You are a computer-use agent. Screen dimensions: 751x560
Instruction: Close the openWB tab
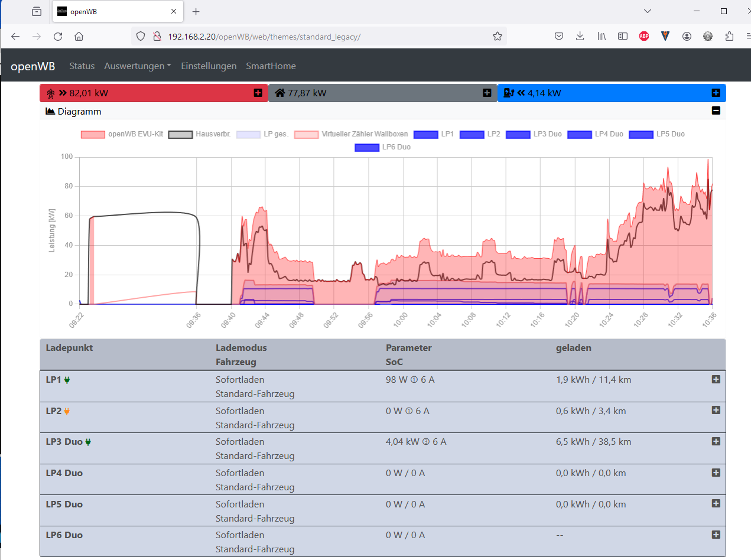click(174, 11)
